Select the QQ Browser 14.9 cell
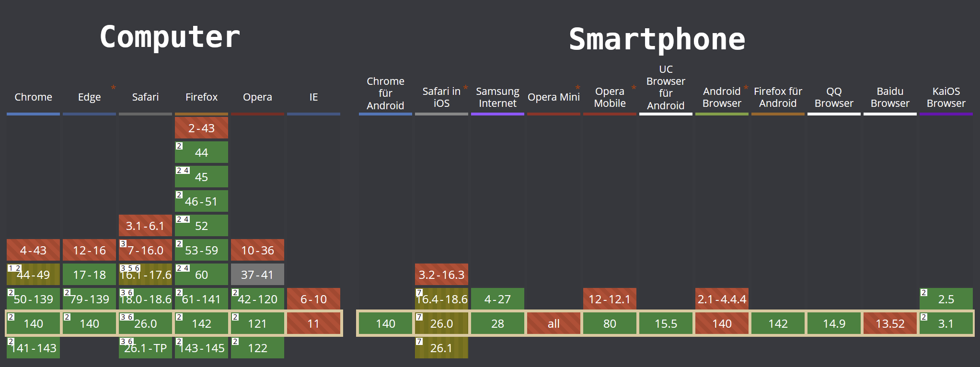Image resolution: width=980 pixels, height=367 pixels. (x=834, y=323)
